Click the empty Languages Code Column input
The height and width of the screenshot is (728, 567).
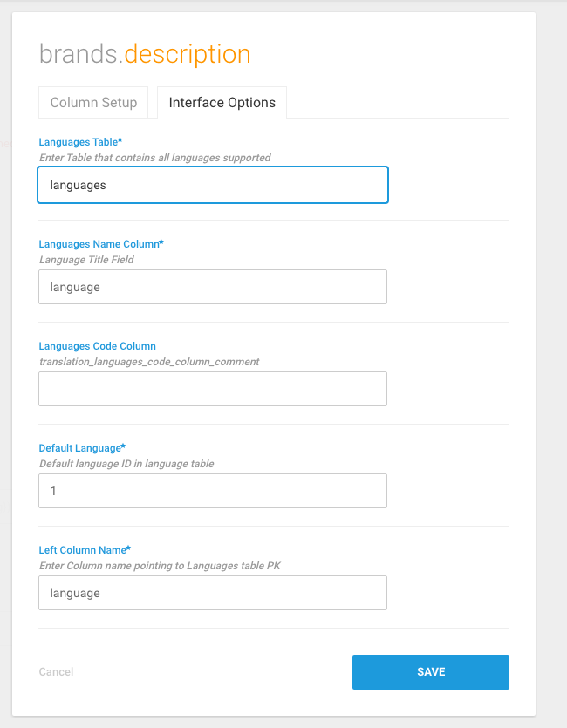[x=213, y=389]
